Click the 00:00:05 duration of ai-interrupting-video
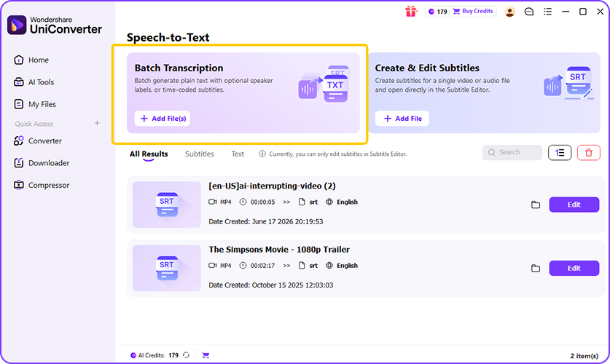Screen dimensions: 610x364 [x=262, y=202]
